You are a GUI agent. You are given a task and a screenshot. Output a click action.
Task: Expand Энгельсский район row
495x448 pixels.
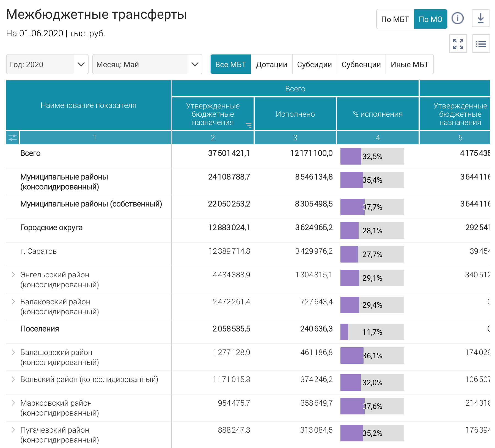click(x=13, y=275)
